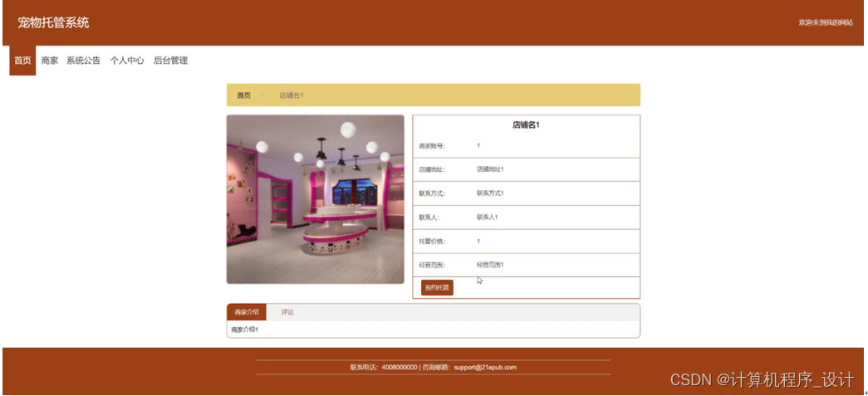The height and width of the screenshot is (396, 868).
Task: Click the 联系方式 label
Action: [x=432, y=193]
